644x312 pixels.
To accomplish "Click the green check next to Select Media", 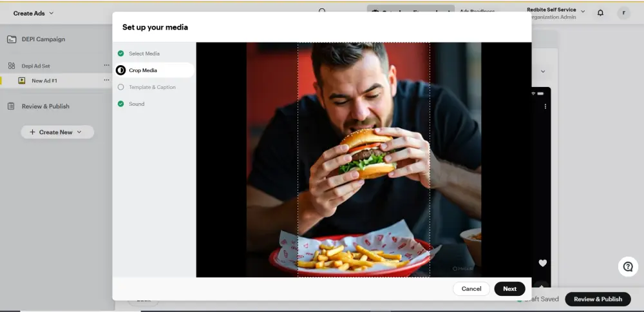I will pos(121,54).
